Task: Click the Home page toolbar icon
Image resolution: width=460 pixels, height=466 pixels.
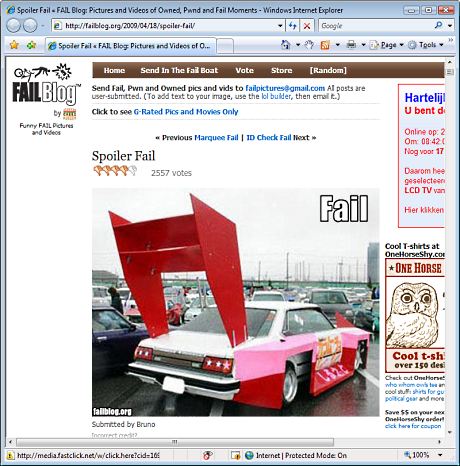Action: [285, 45]
